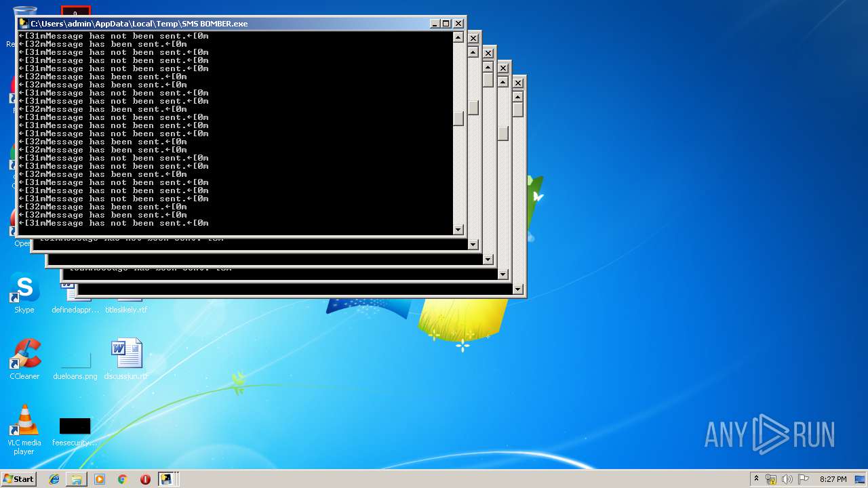Open the network status tray icon
Viewport: 868px width, 488px height.
[x=771, y=479]
